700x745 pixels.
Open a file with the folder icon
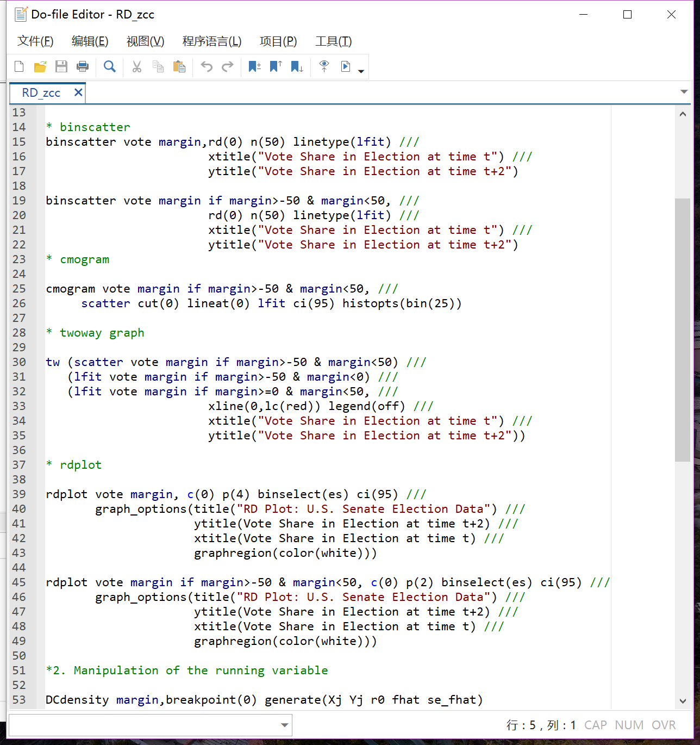pyautogui.click(x=40, y=66)
